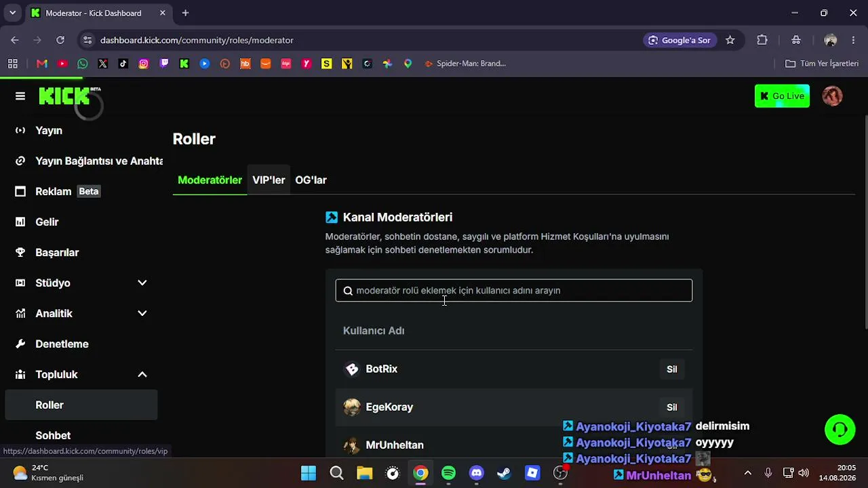The width and height of the screenshot is (868, 488).
Task: Click the Kanal Moderatörleri heading
Action: coord(397,218)
